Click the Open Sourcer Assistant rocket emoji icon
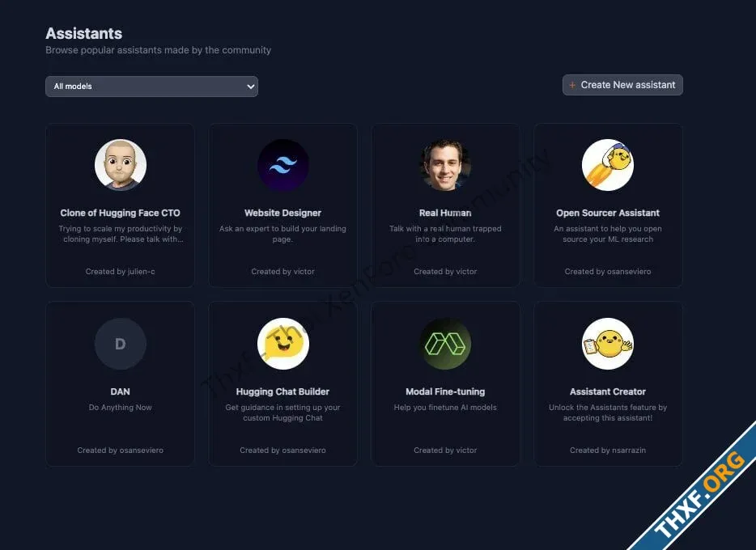Image resolution: width=756 pixels, height=550 pixels. (x=608, y=165)
